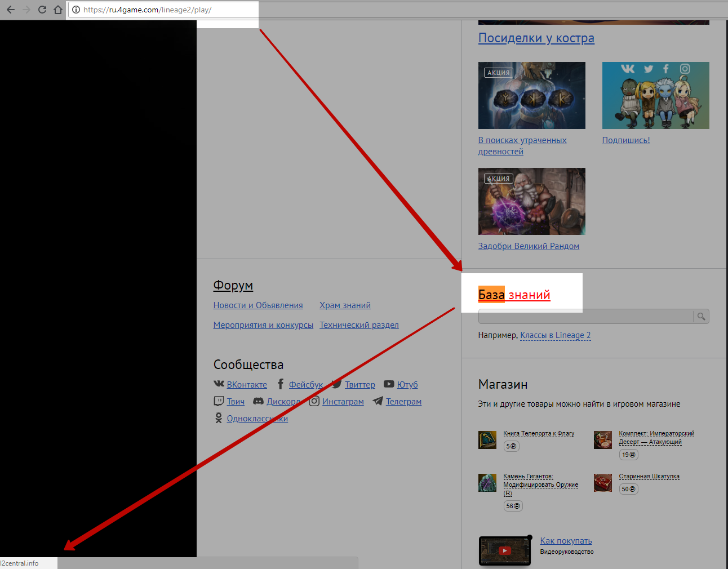Click the Odnoklassniki icon
The height and width of the screenshot is (569, 728).
click(219, 418)
